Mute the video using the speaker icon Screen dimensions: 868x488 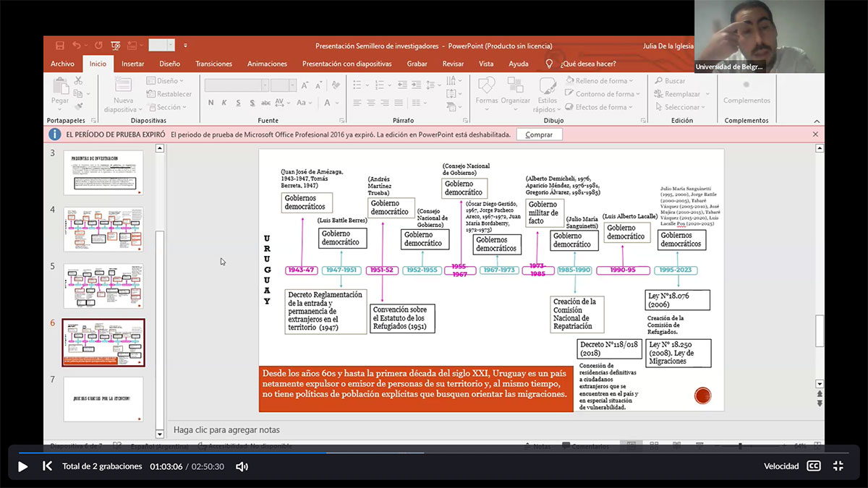coord(242,466)
